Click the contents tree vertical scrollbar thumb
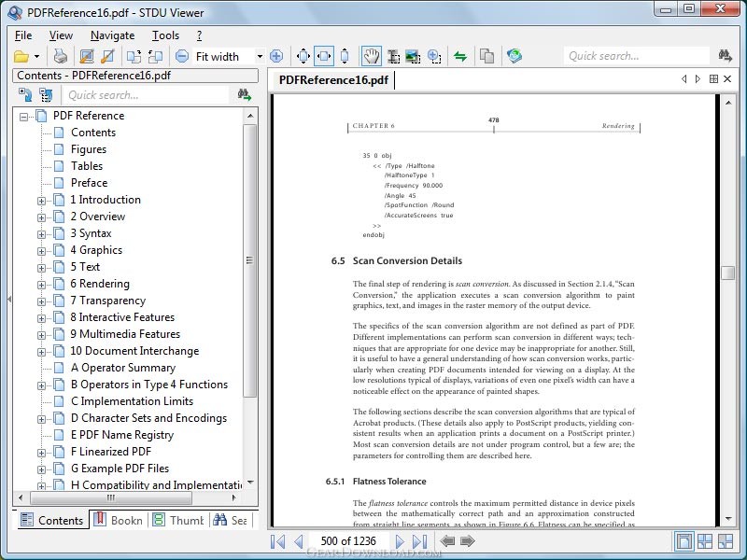The image size is (747, 560). [x=249, y=260]
